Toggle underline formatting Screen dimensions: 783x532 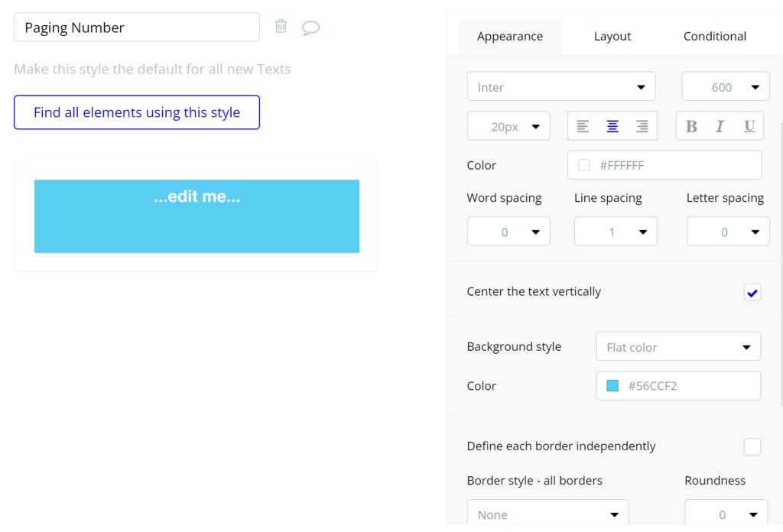(x=749, y=126)
